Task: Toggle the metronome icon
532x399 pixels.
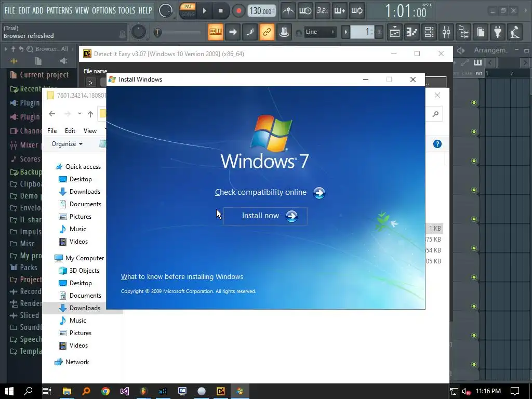Action: pyautogui.click(x=288, y=11)
